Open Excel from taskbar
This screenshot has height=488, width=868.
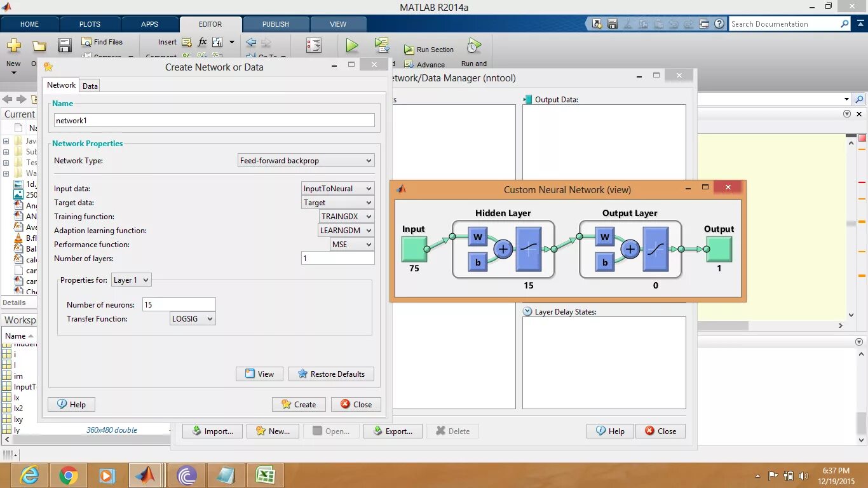point(265,475)
